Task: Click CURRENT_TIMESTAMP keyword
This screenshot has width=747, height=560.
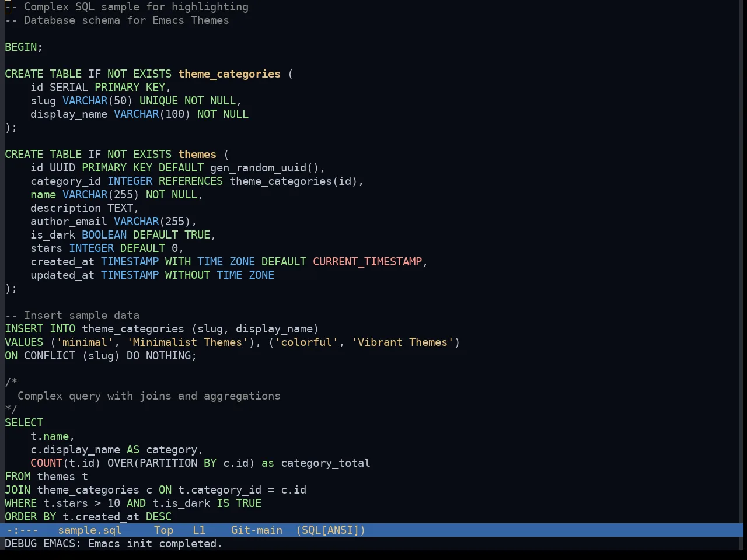Action: coord(368,262)
